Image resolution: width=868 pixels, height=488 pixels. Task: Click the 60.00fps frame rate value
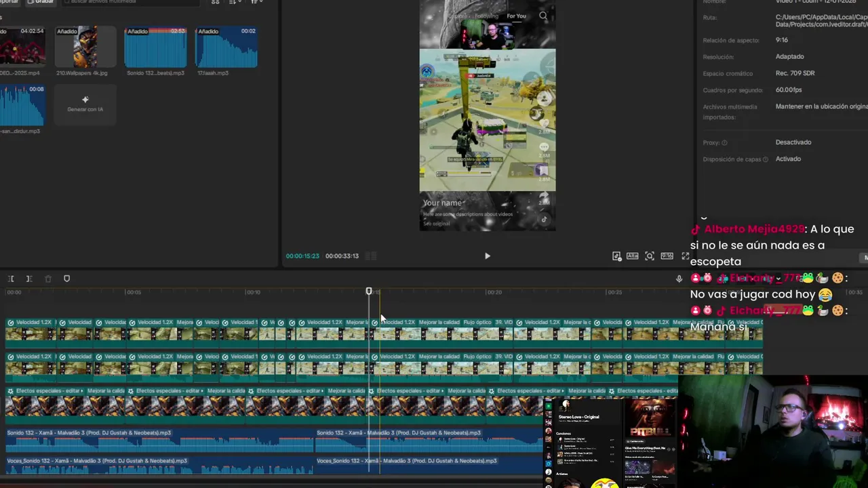point(789,90)
